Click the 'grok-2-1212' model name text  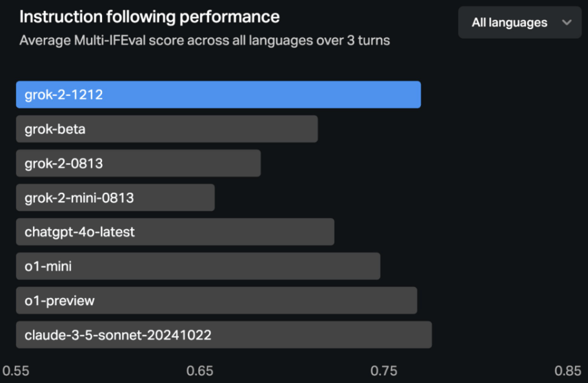point(63,95)
